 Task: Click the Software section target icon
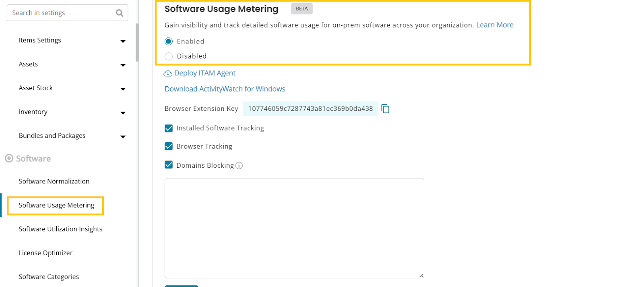pyautogui.click(x=9, y=158)
